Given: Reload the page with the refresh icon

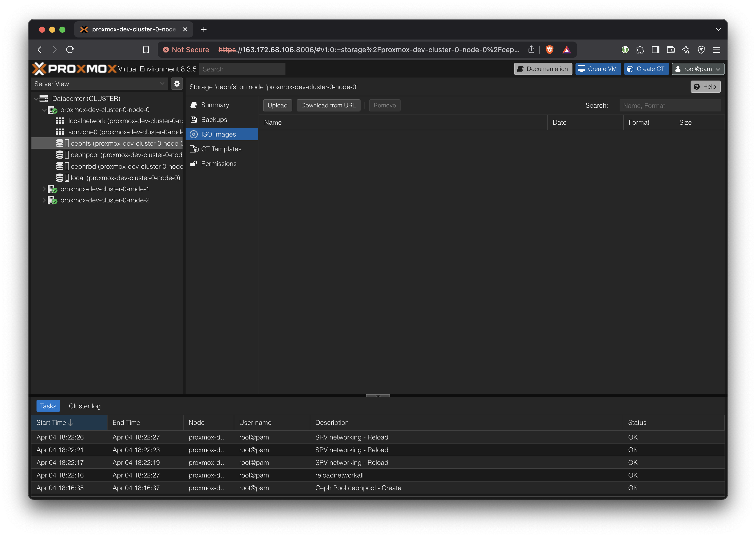Looking at the screenshot, I should coord(70,50).
